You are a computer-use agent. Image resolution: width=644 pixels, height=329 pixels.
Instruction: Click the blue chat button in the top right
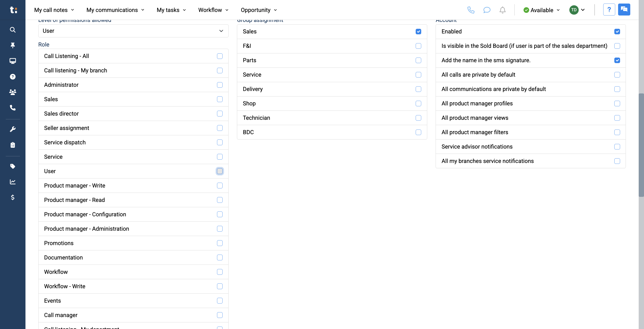pyautogui.click(x=624, y=10)
